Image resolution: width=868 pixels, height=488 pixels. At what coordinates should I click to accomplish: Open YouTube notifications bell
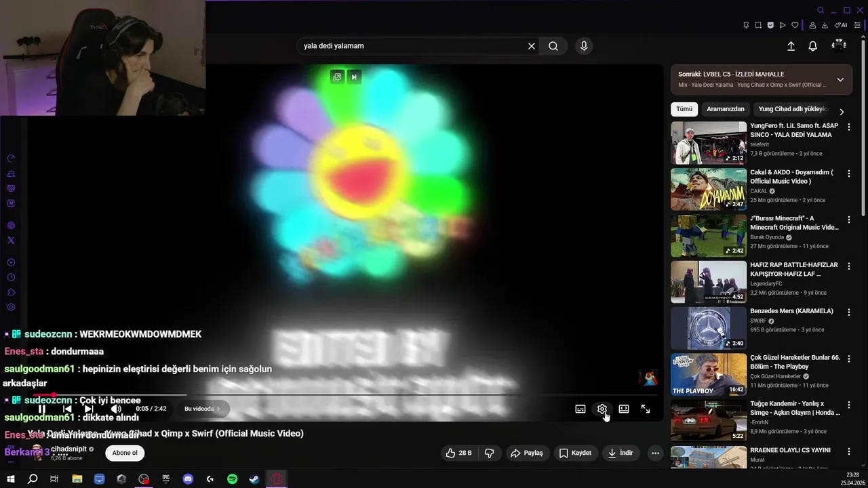(812, 46)
